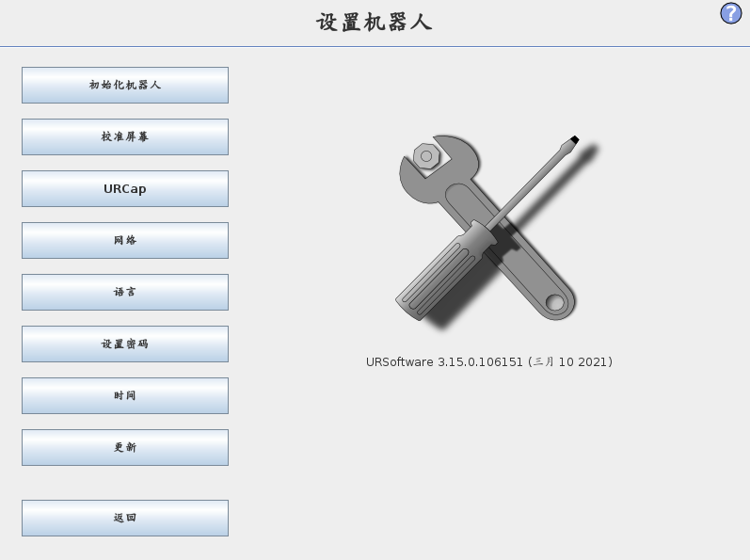Viewport: 750px width, 560px height.
Task: Select the 校准屏幕 button
Action: point(125,136)
